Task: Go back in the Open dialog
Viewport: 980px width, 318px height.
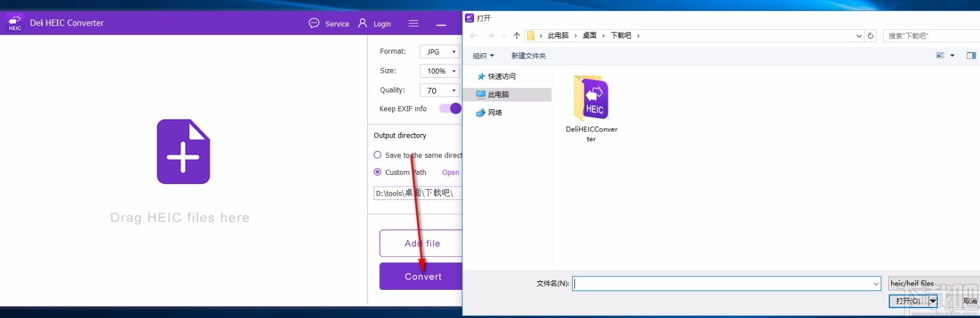Action: pos(473,35)
